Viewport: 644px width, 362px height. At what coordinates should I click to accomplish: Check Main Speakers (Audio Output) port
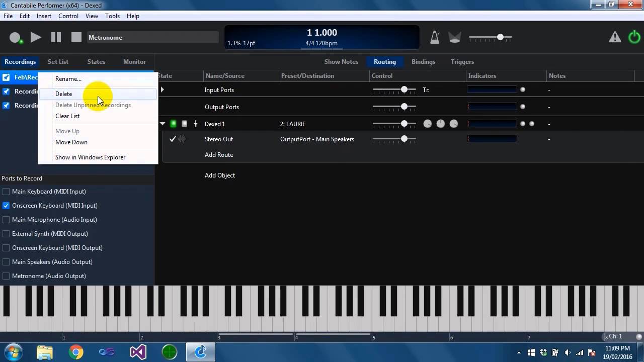[x=6, y=262]
